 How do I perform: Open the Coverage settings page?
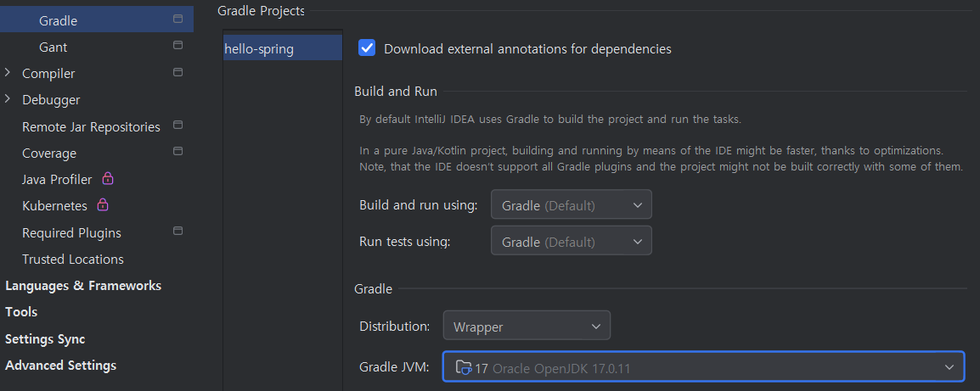[48, 153]
